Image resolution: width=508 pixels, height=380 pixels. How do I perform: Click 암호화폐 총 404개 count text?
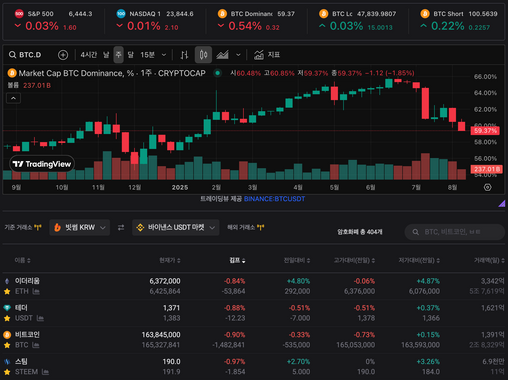pos(360,232)
